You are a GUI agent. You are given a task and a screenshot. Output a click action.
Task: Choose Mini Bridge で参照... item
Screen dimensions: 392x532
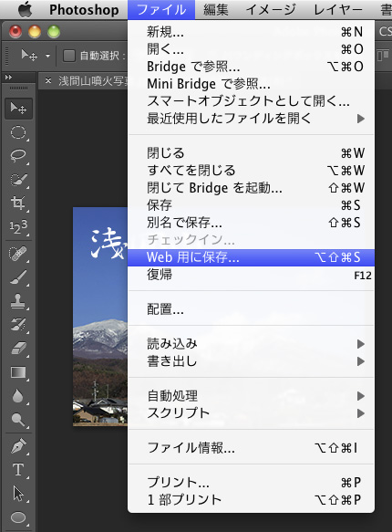pos(251,84)
